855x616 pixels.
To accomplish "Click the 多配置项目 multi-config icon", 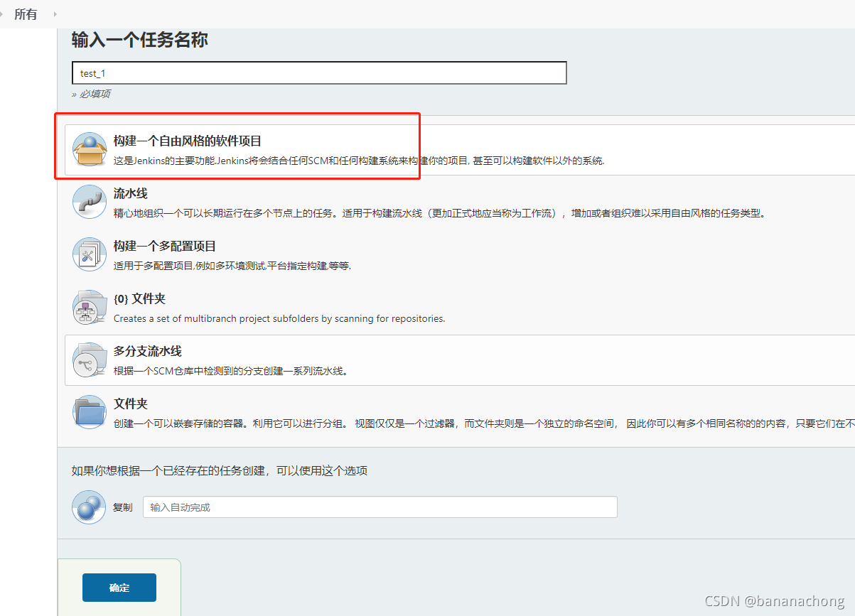I will [x=89, y=254].
